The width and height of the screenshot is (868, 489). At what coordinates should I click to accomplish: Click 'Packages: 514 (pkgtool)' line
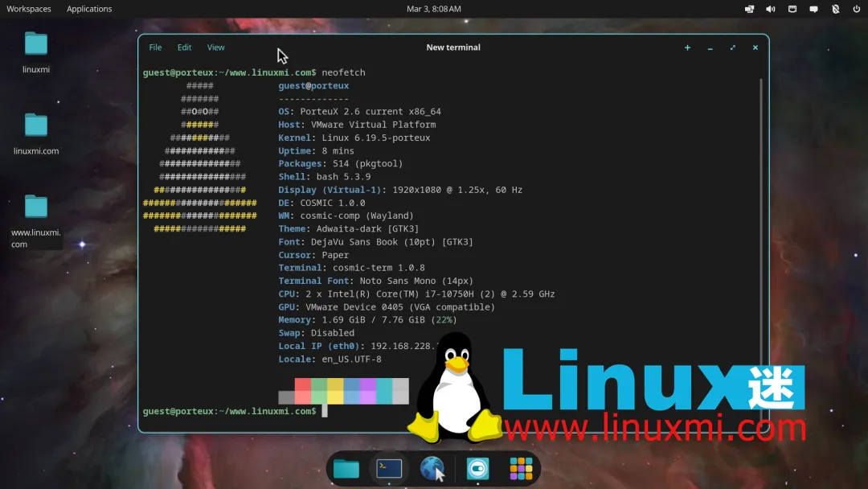(341, 164)
